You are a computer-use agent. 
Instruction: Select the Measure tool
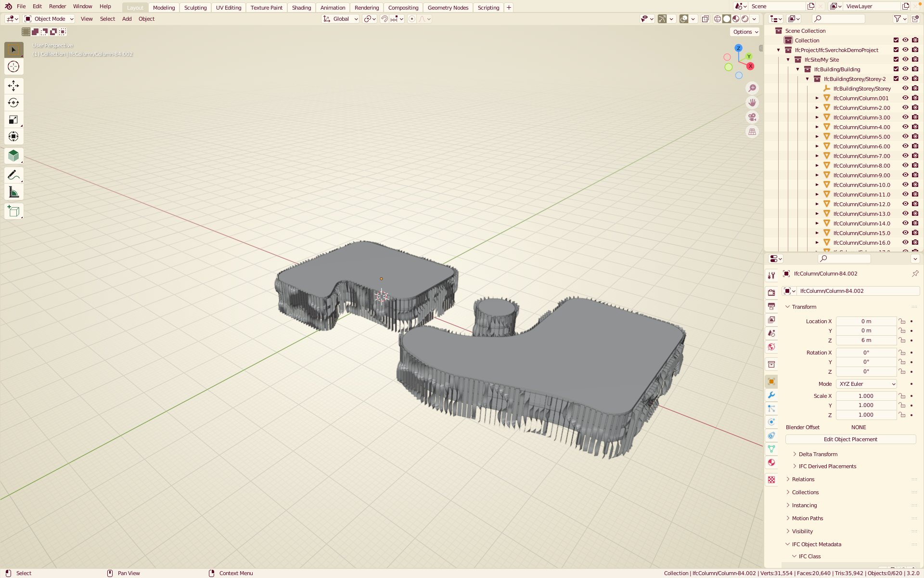click(13, 192)
